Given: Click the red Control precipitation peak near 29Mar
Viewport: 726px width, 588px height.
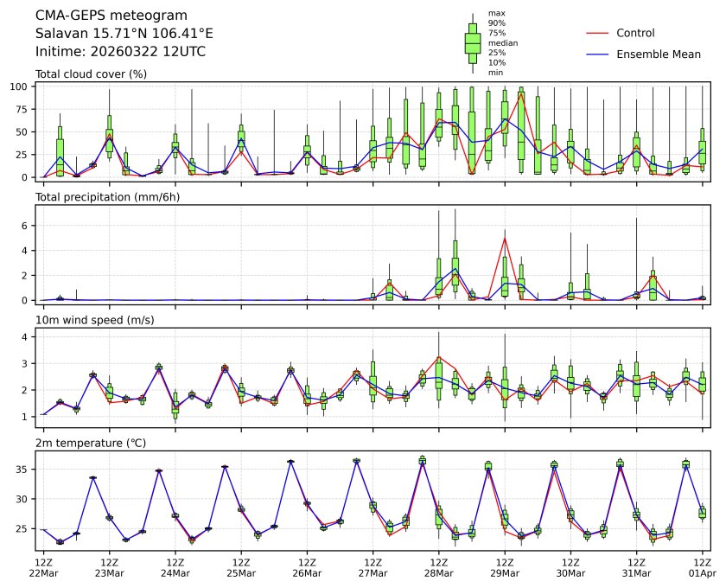Looking at the screenshot, I should click(505, 239).
